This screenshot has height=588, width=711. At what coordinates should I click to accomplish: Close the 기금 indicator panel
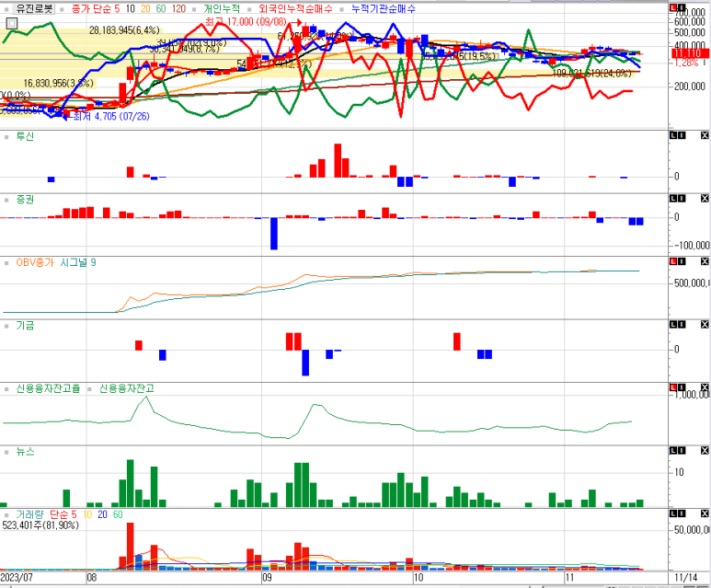[705, 325]
